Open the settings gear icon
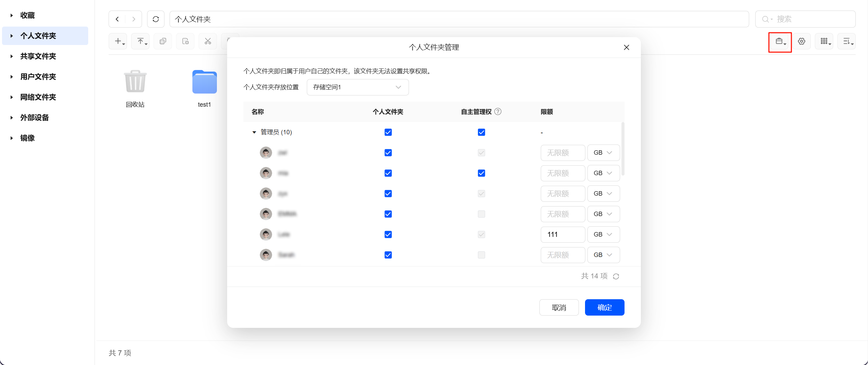The image size is (868, 365). coord(802,41)
